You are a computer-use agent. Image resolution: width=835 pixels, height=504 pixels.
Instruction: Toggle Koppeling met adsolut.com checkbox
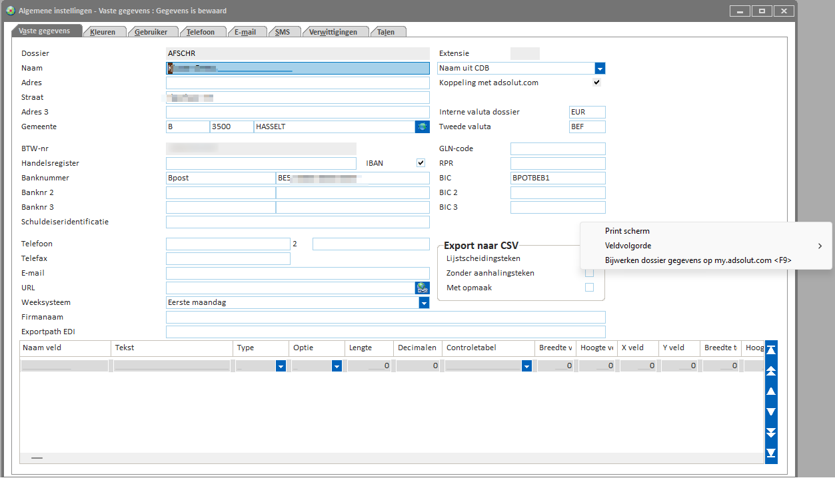point(596,83)
